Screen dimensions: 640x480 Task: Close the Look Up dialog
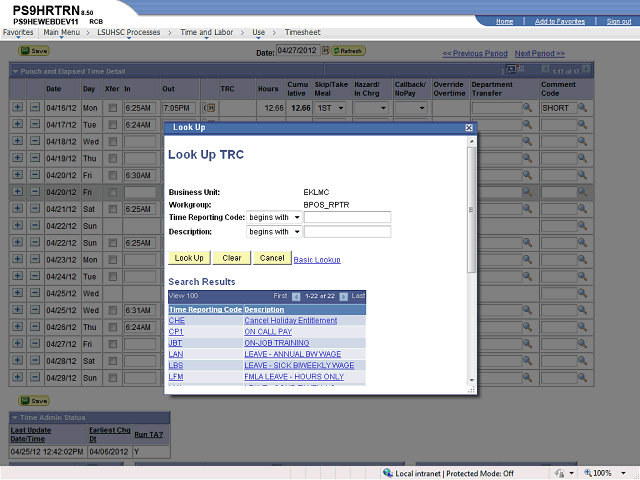click(469, 128)
